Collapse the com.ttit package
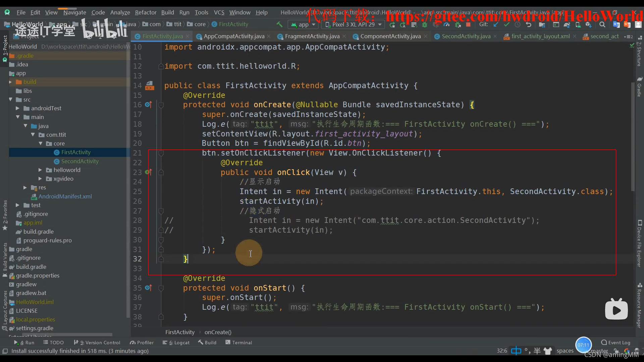This screenshot has height=362, width=644. [33, 135]
